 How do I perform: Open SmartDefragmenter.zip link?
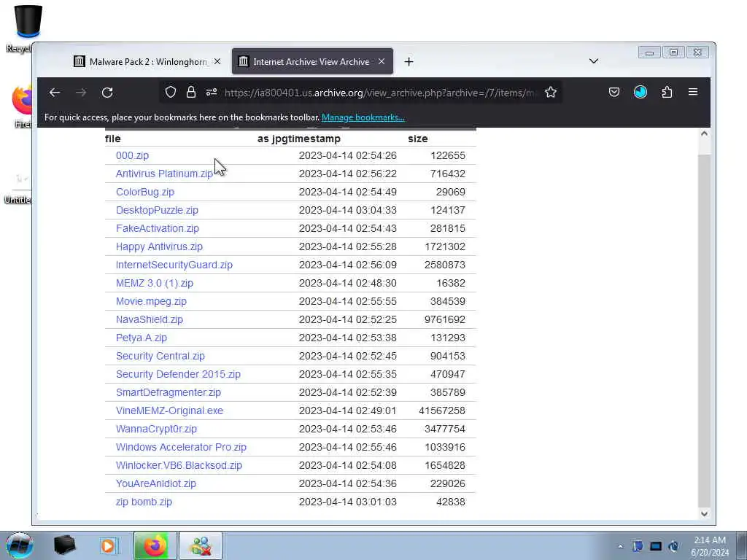(169, 392)
